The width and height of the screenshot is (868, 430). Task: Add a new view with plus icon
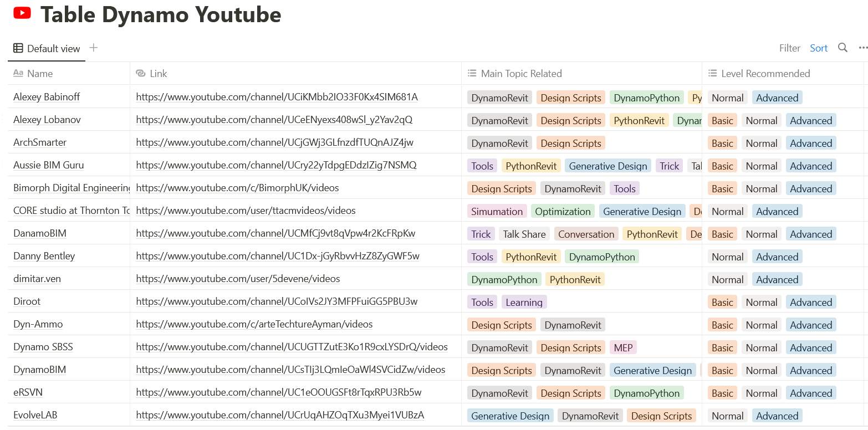pos(94,48)
